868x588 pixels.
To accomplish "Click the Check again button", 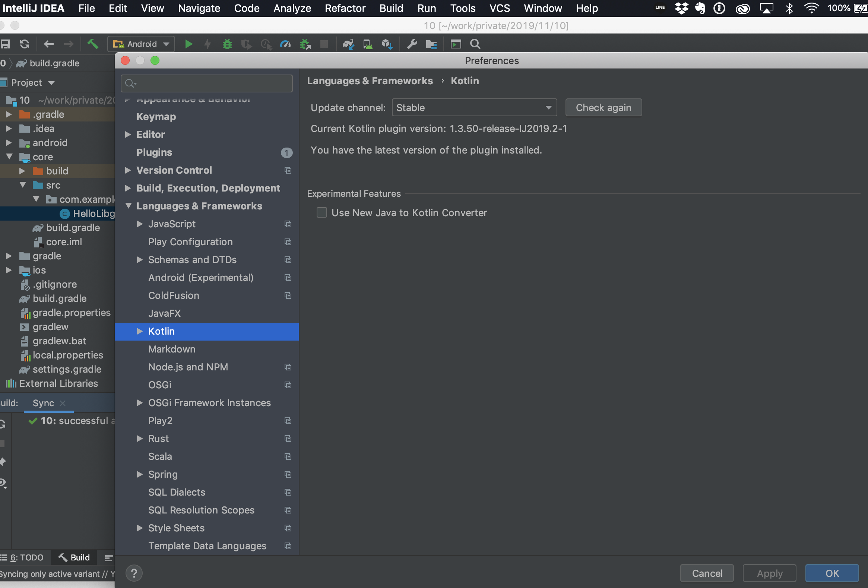I will (x=603, y=108).
